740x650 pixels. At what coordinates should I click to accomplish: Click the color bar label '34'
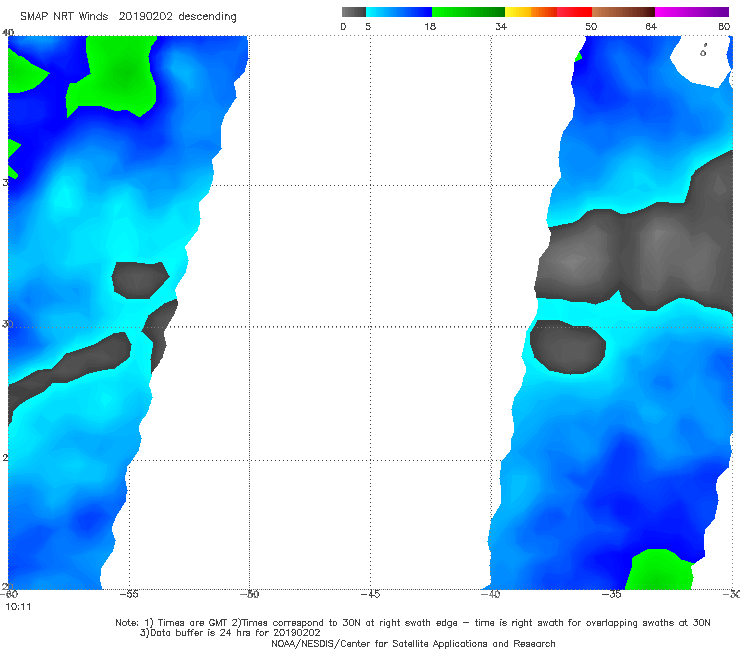(501, 26)
